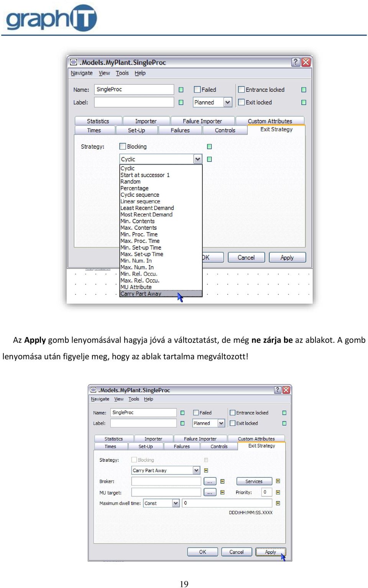Click the Broker text field
The width and height of the screenshot is (368, 588).
(x=166, y=481)
